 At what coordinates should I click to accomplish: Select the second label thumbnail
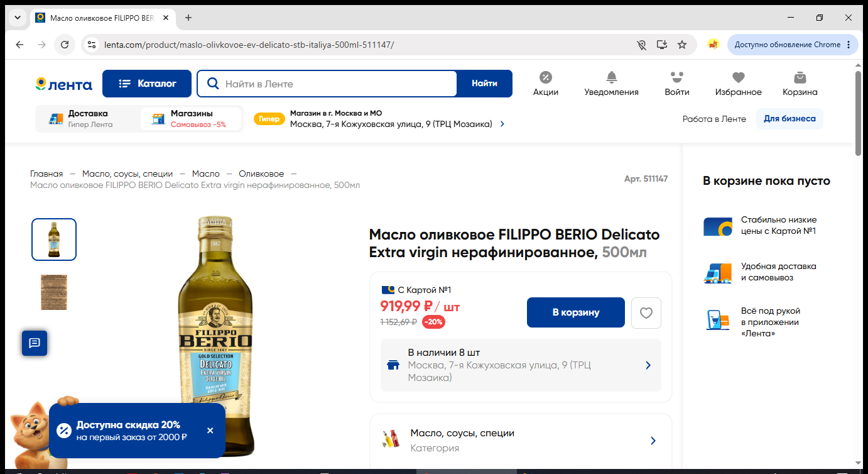click(54, 292)
